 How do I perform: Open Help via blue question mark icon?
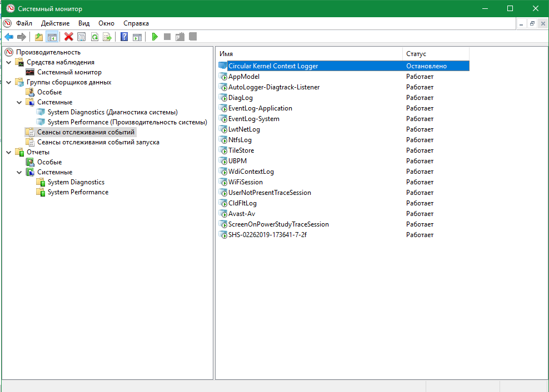124,37
